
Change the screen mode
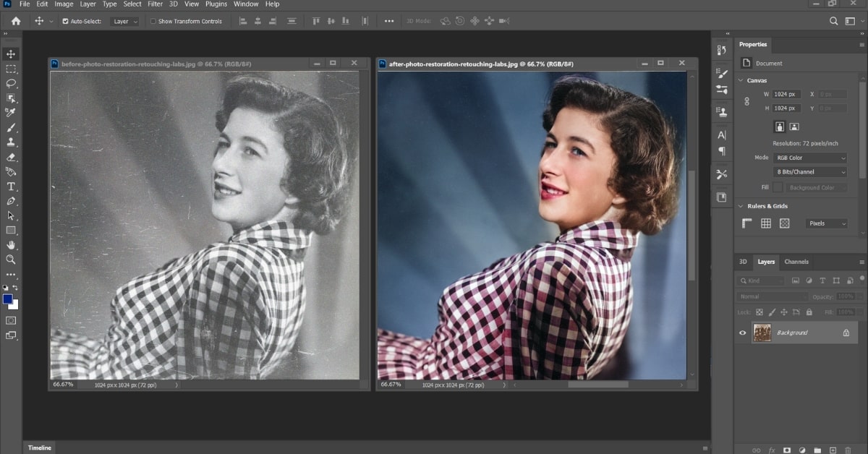coord(11,335)
